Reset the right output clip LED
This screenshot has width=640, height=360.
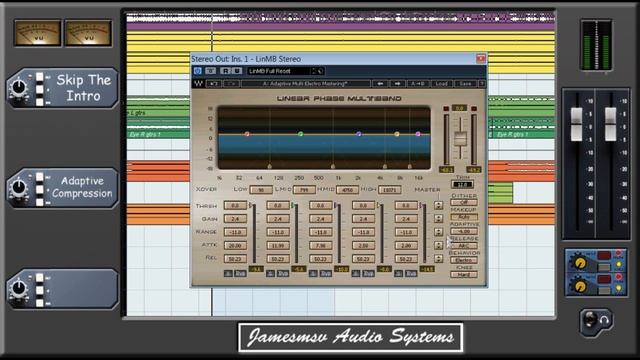pyautogui.click(x=474, y=109)
